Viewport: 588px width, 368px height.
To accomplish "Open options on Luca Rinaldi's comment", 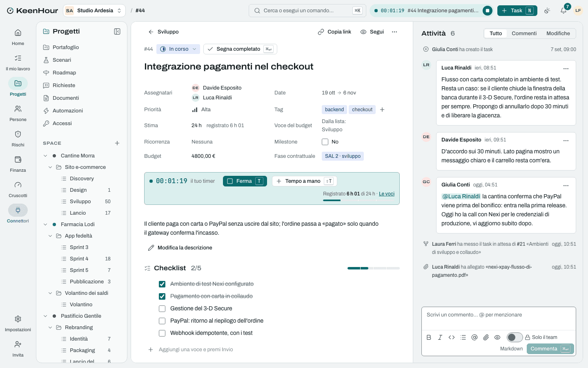I will coord(566,68).
